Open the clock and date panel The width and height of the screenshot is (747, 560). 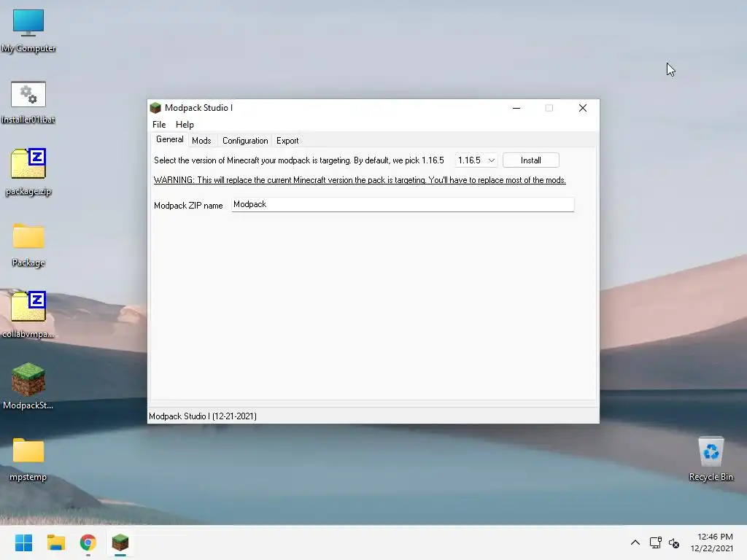click(712, 542)
